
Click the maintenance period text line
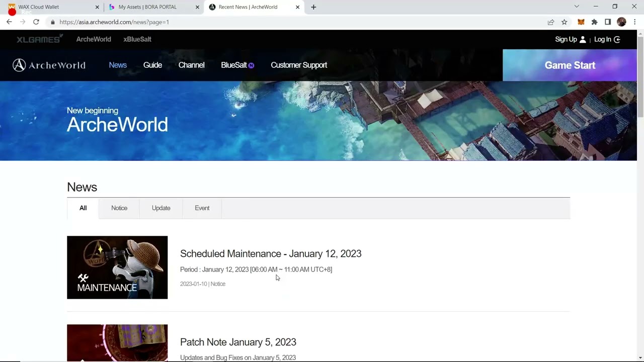coord(256,269)
